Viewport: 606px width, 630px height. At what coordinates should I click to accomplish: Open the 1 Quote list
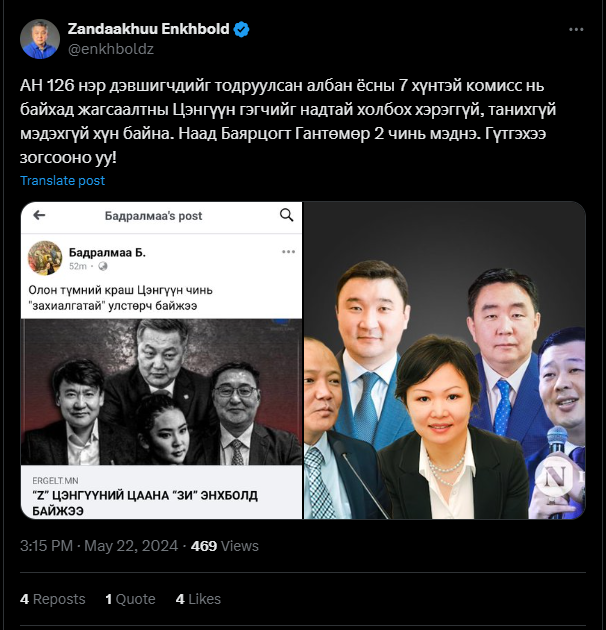[x=130, y=599]
